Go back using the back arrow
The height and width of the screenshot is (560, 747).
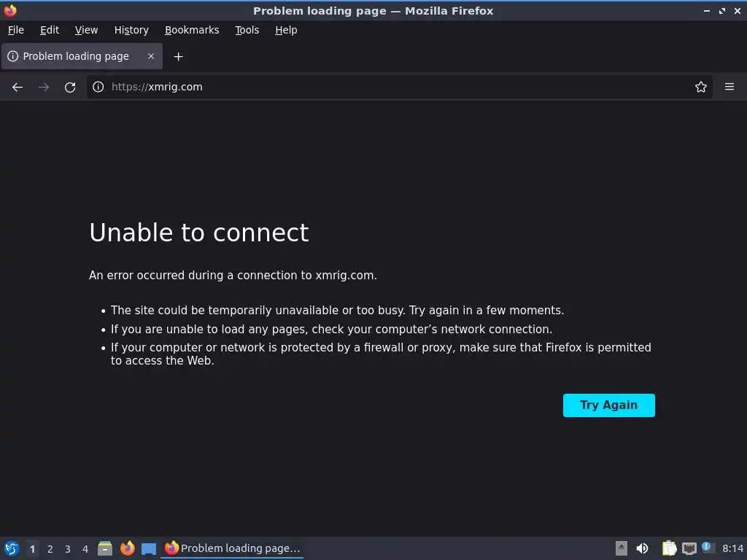pyautogui.click(x=18, y=87)
